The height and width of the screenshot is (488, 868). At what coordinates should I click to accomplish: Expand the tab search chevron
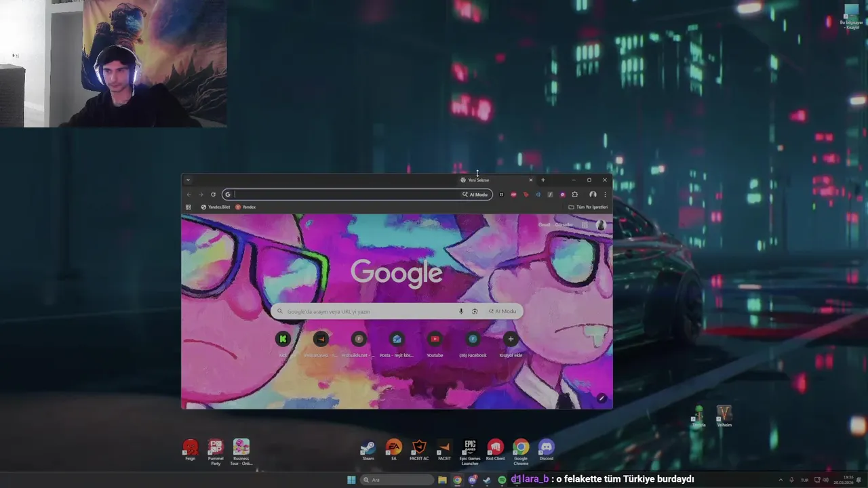coord(188,180)
